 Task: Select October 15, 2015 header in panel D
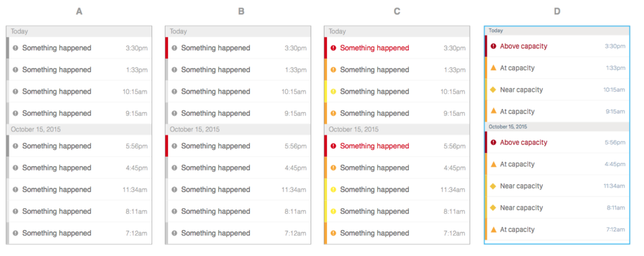pos(509,126)
